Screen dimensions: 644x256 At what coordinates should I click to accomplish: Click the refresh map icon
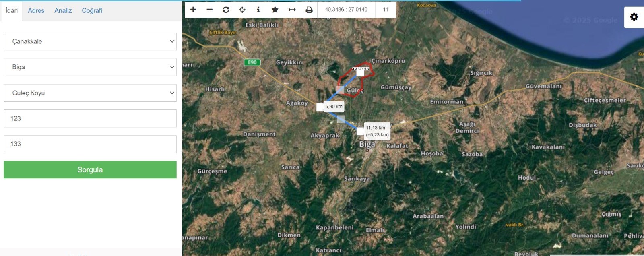[x=226, y=10]
